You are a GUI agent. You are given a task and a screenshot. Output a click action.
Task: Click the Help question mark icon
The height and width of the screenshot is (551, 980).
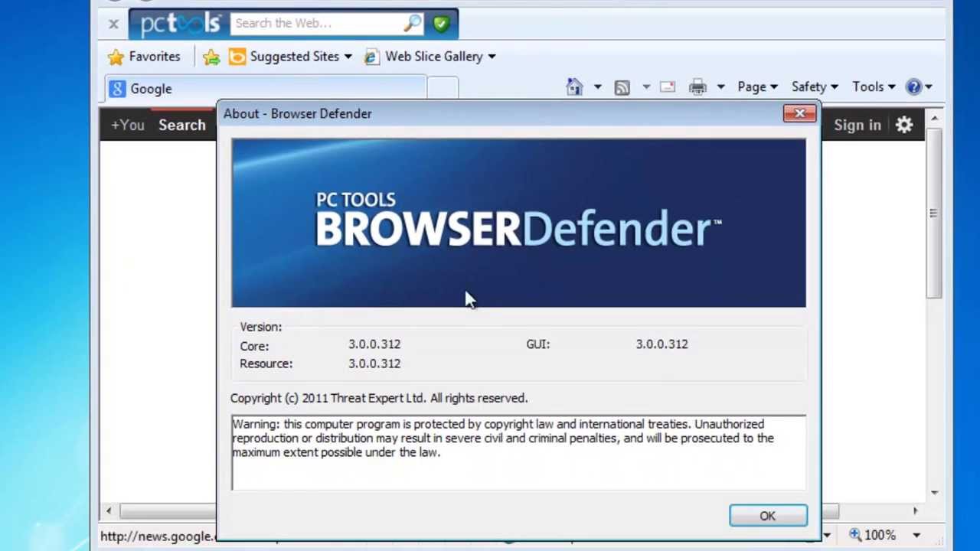coord(913,87)
